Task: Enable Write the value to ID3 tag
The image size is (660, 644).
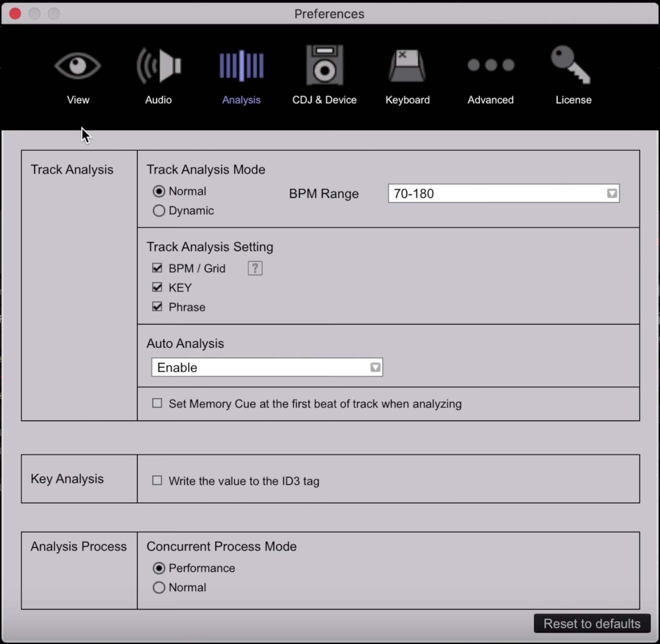Action: [x=157, y=481]
